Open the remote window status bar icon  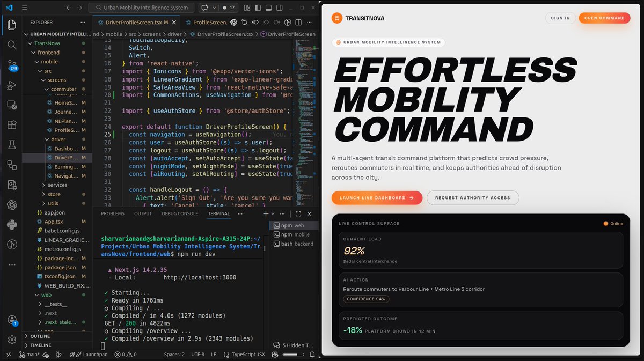click(9, 355)
